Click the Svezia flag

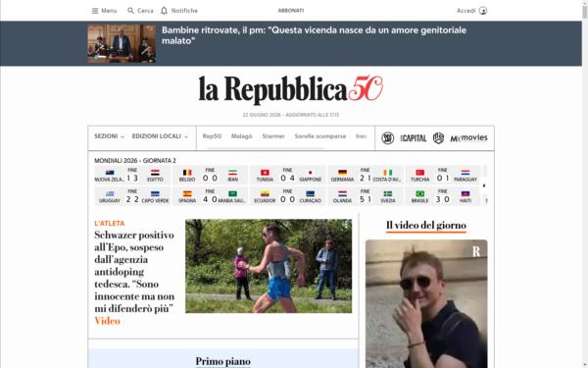388,193
